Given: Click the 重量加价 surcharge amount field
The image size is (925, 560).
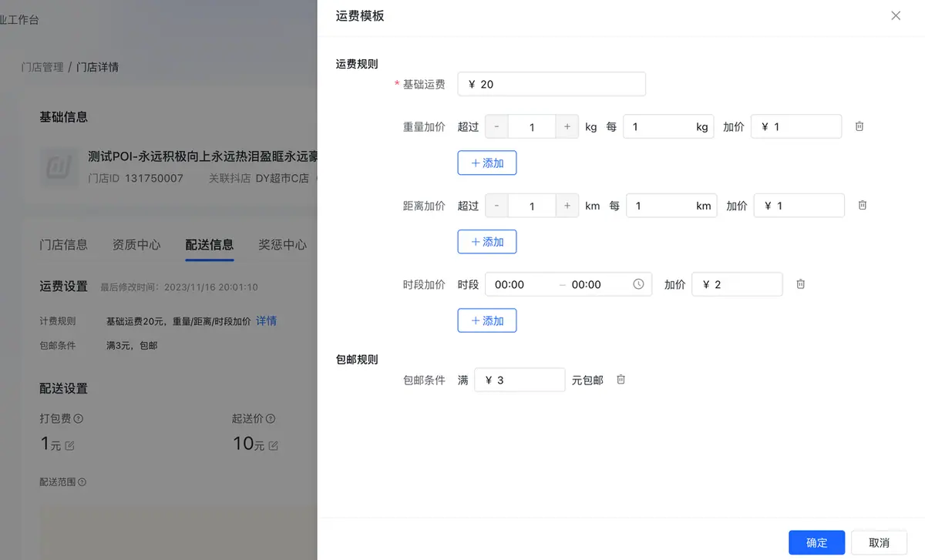Looking at the screenshot, I should (796, 127).
